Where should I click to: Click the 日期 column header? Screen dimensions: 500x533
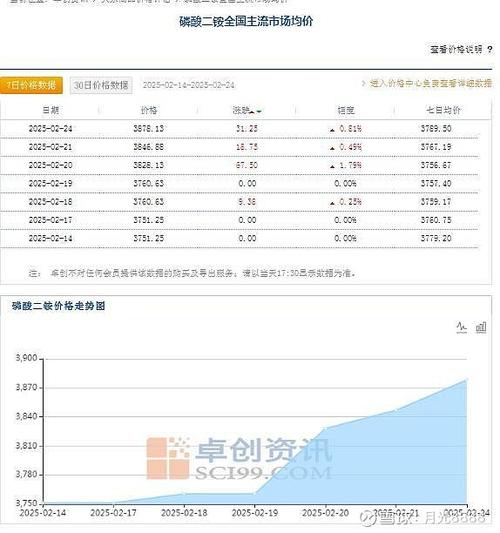51,110
